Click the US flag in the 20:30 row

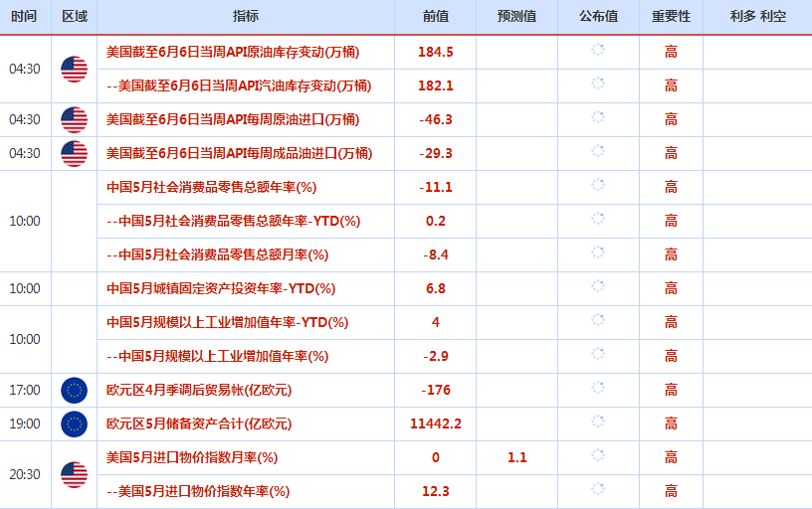click(74, 475)
